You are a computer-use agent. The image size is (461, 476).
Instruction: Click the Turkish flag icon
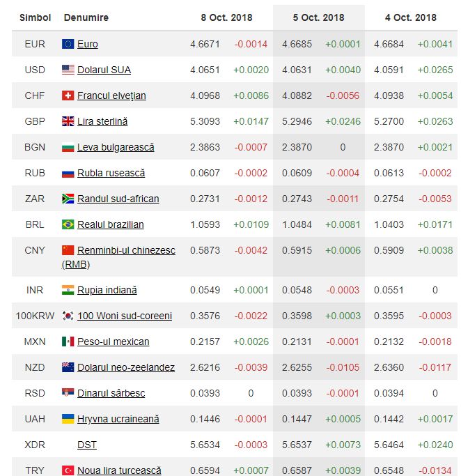68,470
